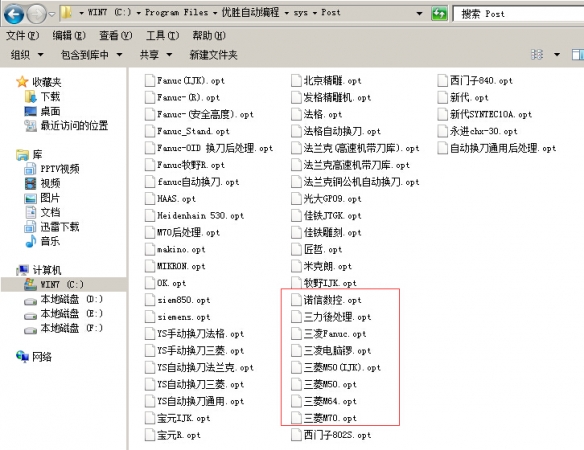The height and width of the screenshot is (450, 584).
Task: Open address bar history dropdown arrow
Action: coord(419,14)
